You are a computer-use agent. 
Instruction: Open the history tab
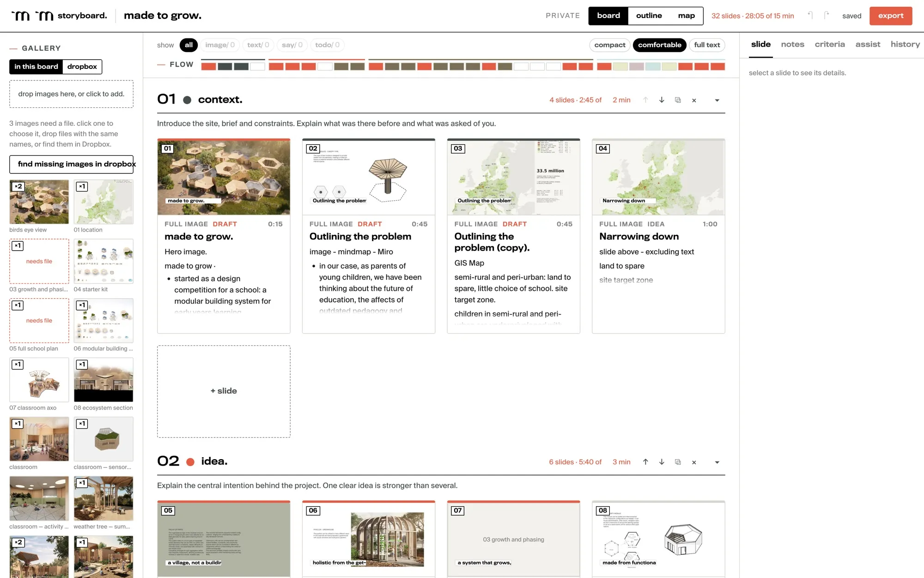click(x=905, y=44)
